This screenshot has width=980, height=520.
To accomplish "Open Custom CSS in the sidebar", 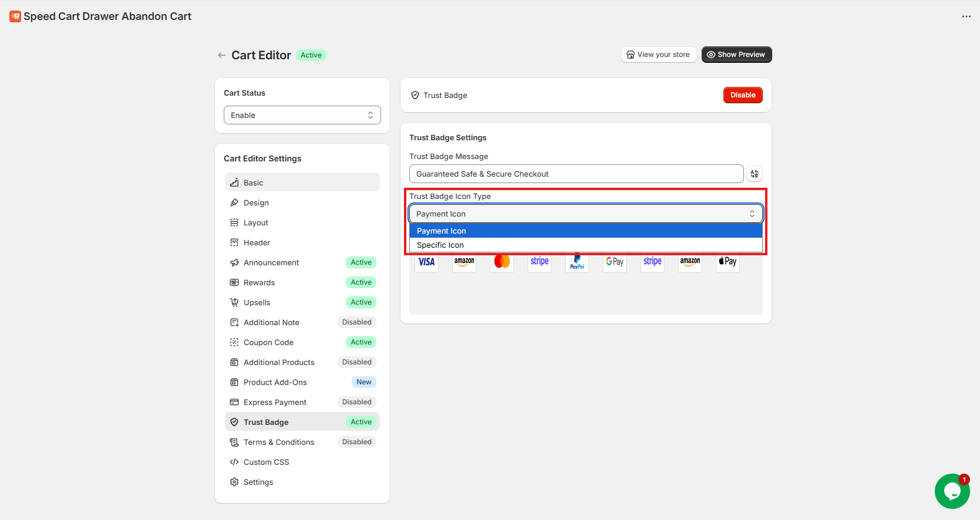I will click(267, 462).
